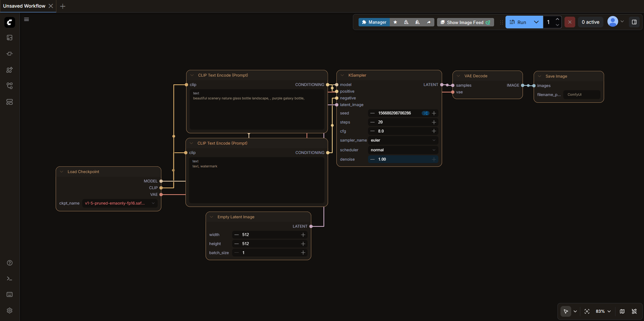644x321 pixels.
Task: Open the user account dropdown arrow
Action: 622,22
